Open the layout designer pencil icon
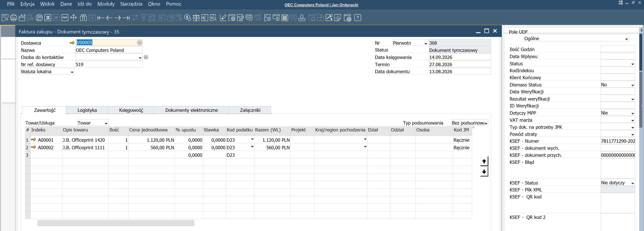 pyautogui.click(x=223, y=18)
